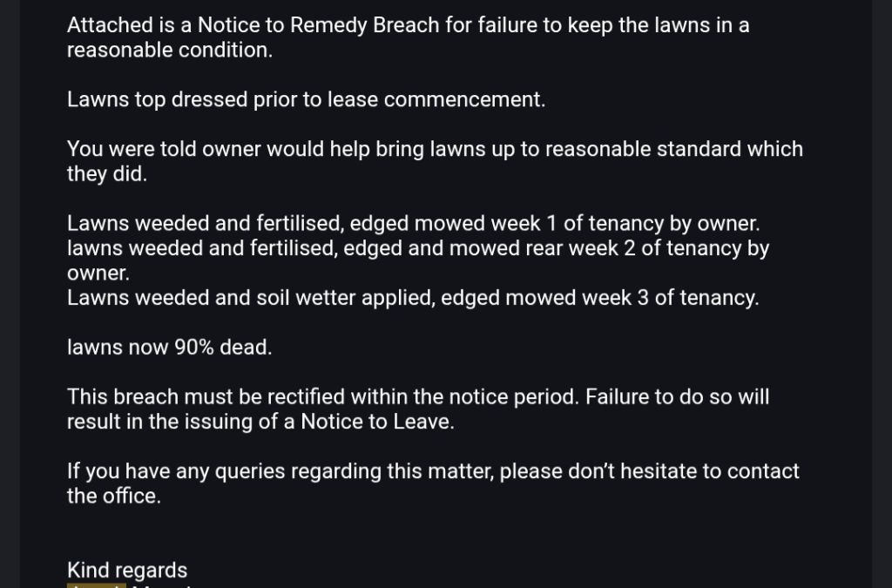Image resolution: width=892 pixels, height=588 pixels.
Task: Click the 'Attached is a Notice to Remedy Breach' sentence
Action: coord(408,25)
